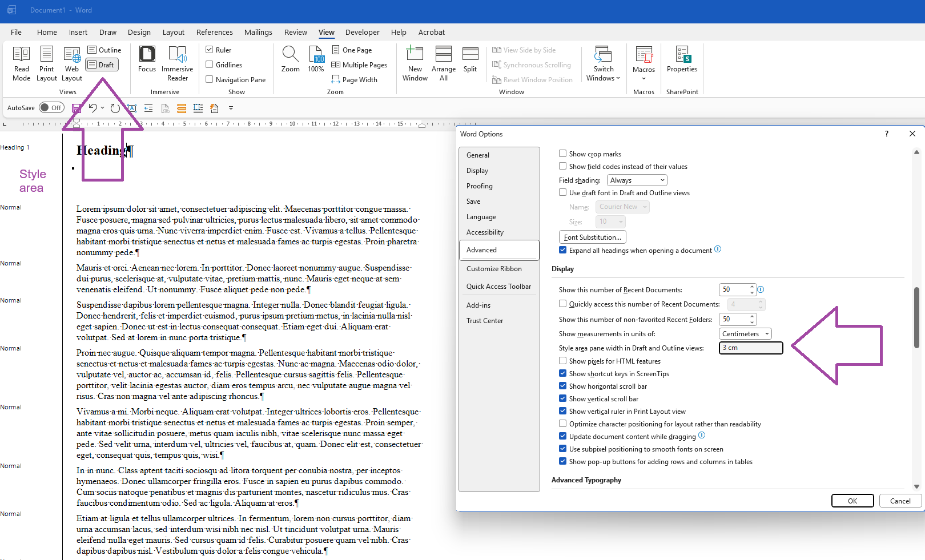Image resolution: width=925 pixels, height=560 pixels.
Task: Confirm Word Options with OK
Action: click(x=852, y=501)
